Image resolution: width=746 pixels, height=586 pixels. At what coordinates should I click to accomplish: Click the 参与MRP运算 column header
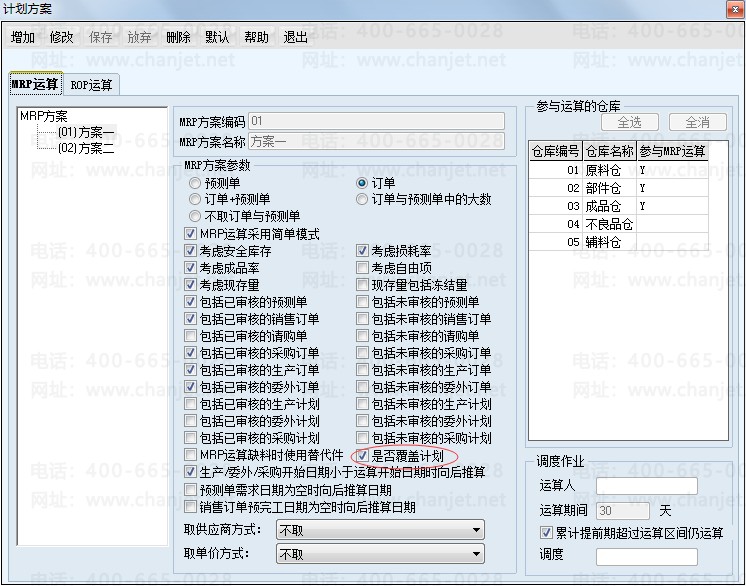[x=672, y=152]
